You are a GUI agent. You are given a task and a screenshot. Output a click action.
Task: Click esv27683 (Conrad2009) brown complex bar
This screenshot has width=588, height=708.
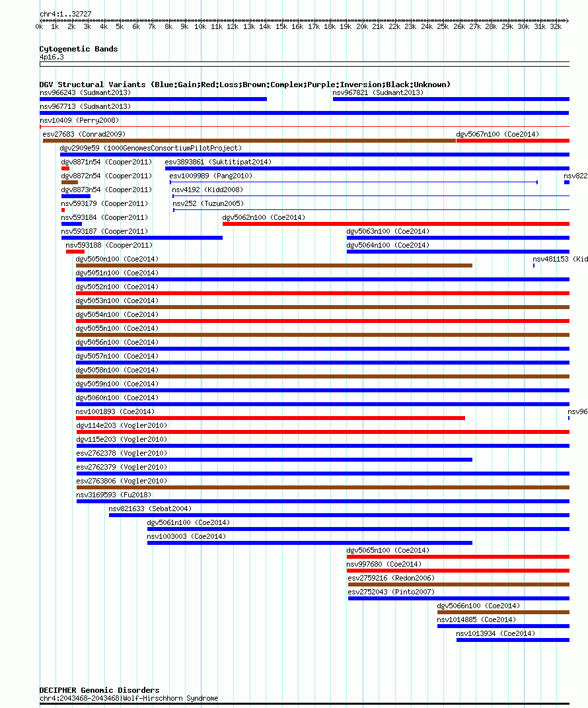click(249, 141)
